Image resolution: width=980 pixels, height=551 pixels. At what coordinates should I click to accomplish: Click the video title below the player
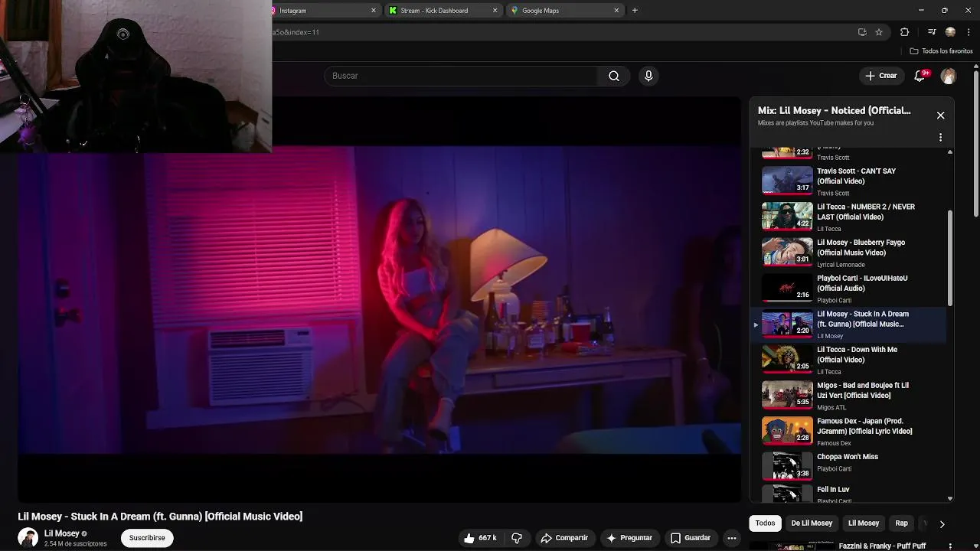point(160,517)
